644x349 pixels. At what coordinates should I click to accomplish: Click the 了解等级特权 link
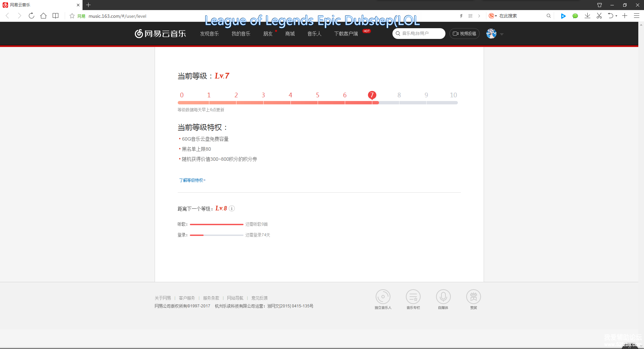click(x=192, y=180)
